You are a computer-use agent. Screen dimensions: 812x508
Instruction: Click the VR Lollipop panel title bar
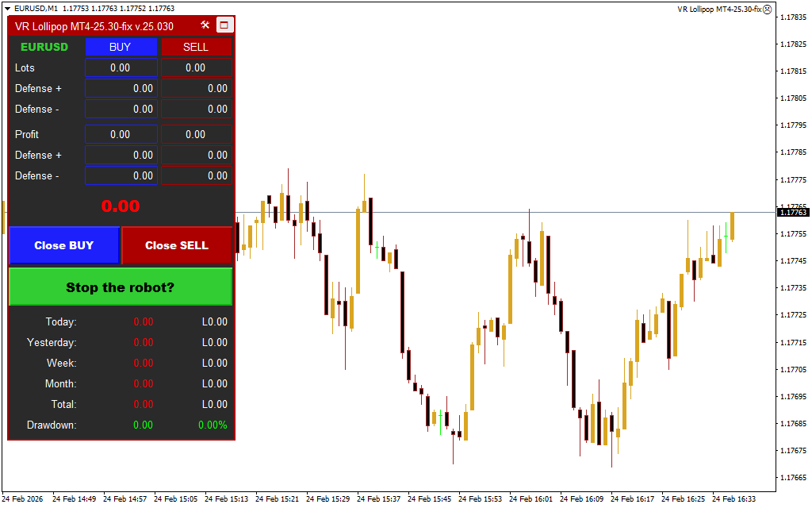95,26
